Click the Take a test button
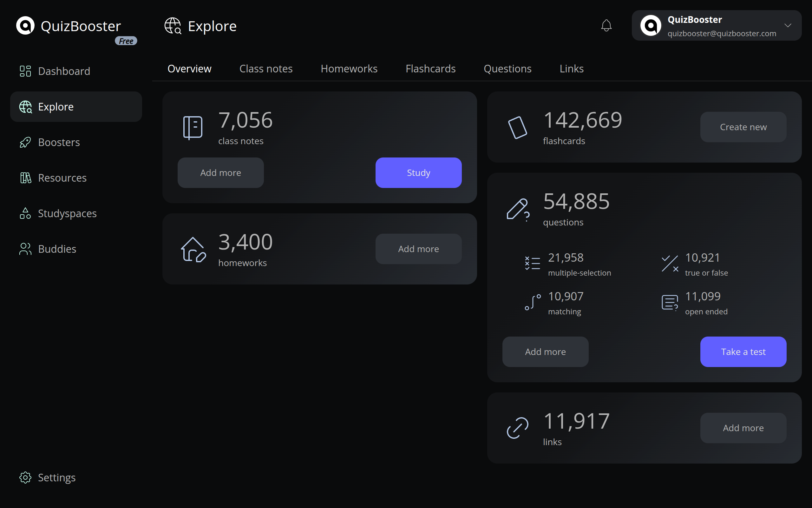This screenshot has height=508, width=812. (x=743, y=352)
